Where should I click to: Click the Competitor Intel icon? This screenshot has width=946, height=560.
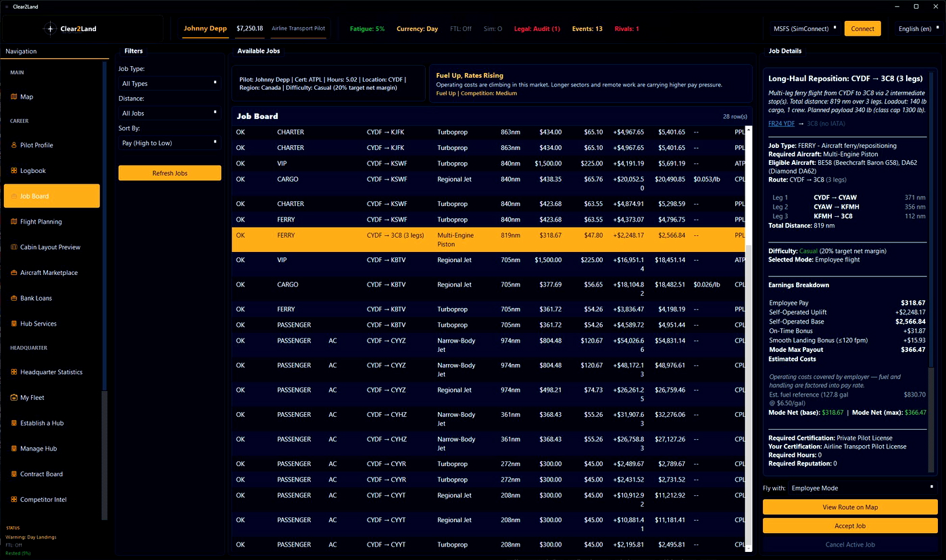tap(14, 500)
